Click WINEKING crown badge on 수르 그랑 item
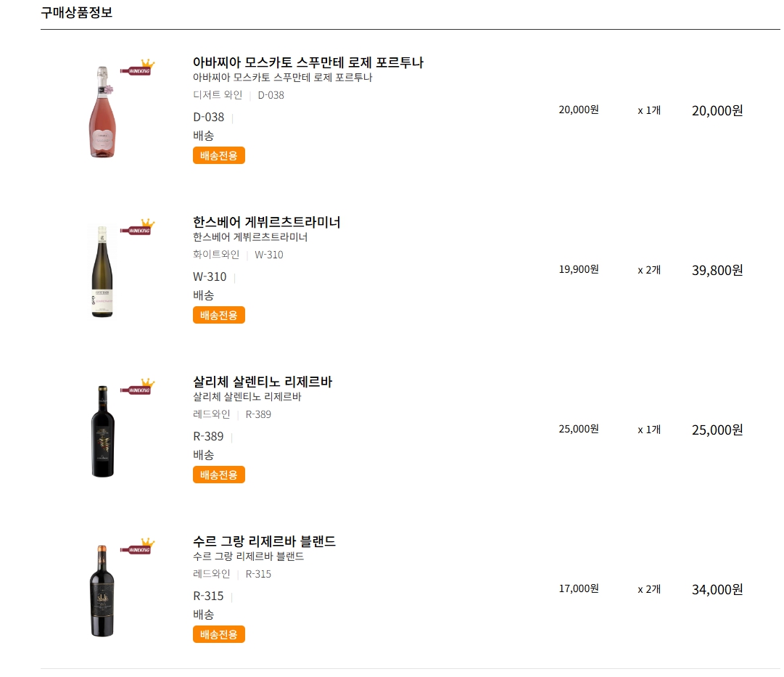Image resolution: width=784 pixels, height=677 pixels. [x=138, y=546]
